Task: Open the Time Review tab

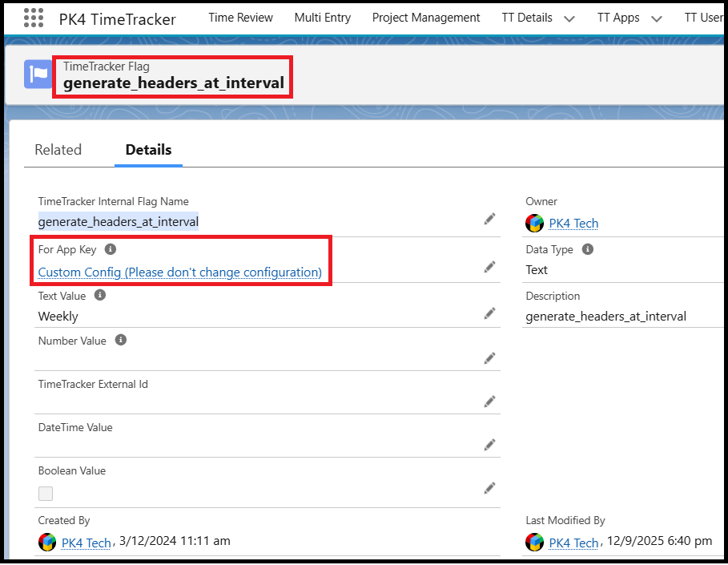Action: (x=240, y=18)
